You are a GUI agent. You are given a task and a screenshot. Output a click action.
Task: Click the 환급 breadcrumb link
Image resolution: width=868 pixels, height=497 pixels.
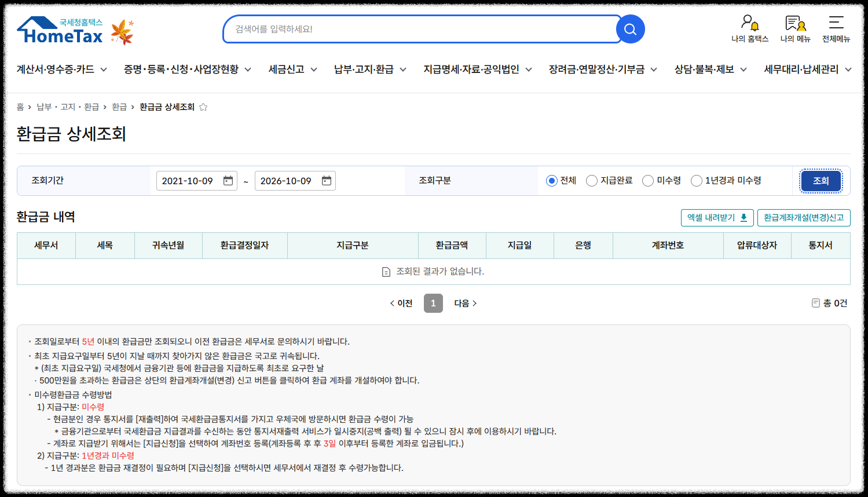coord(119,107)
